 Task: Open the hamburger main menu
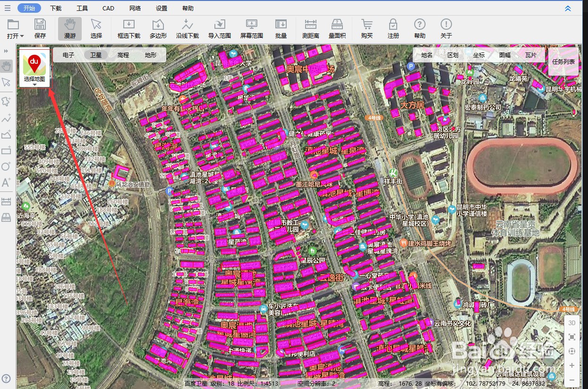(x=7, y=8)
